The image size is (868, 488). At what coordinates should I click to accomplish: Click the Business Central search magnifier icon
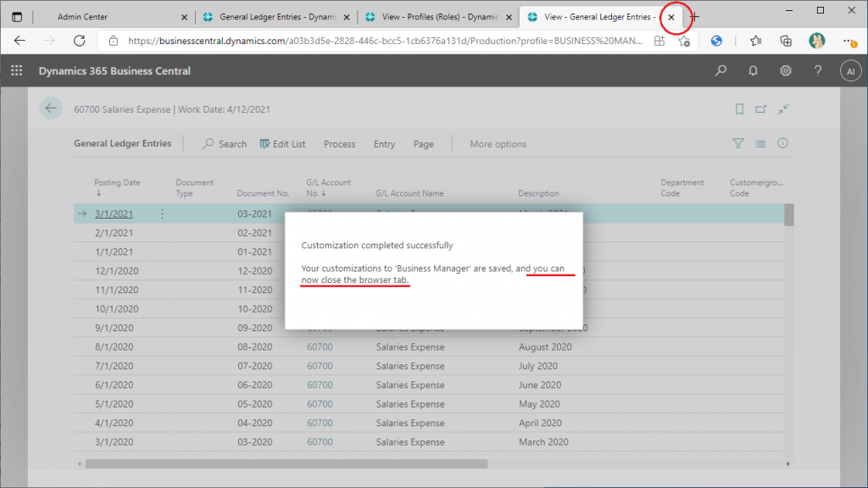(x=721, y=71)
